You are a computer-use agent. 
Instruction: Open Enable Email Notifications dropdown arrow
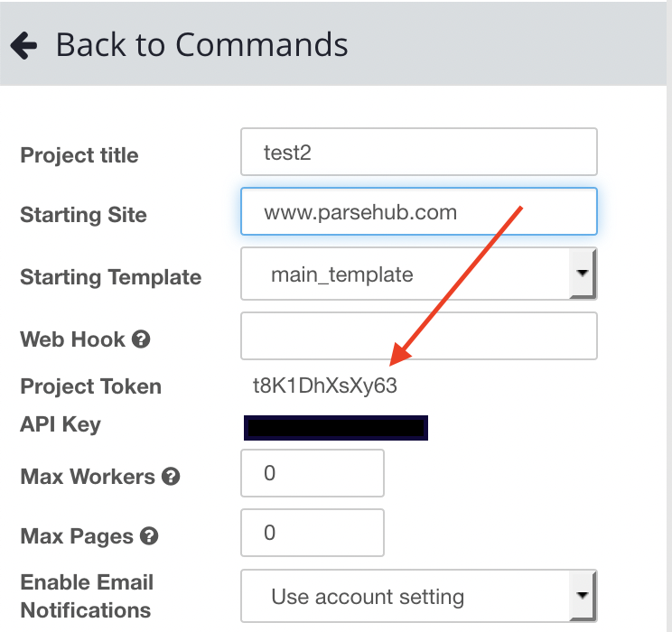[583, 595]
